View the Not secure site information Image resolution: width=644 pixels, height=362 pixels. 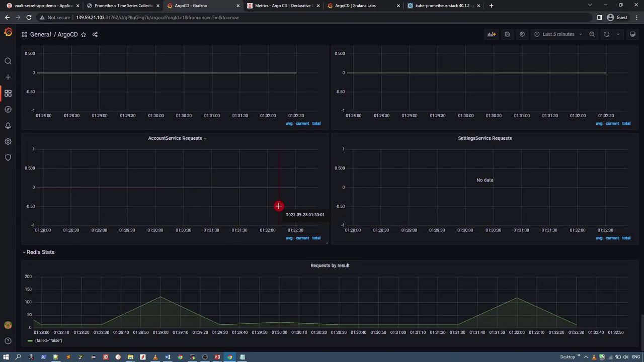point(55,18)
